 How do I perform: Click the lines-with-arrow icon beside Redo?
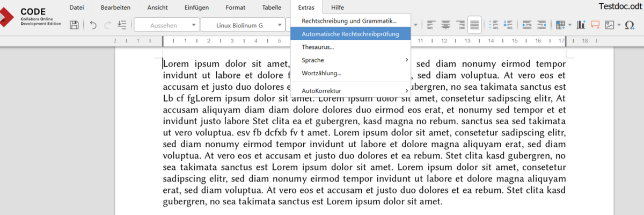click(122, 25)
